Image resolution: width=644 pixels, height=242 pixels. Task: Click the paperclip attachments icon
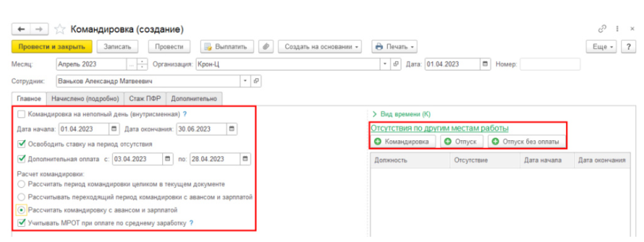pyautogui.click(x=266, y=47)
